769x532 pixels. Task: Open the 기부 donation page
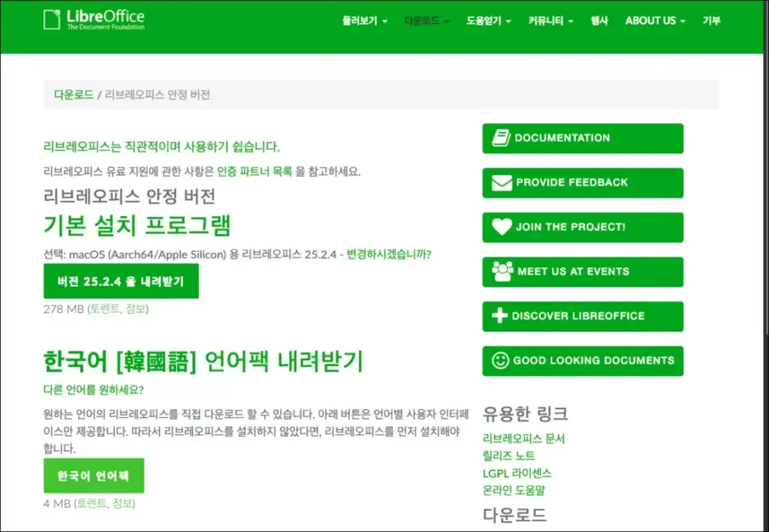[x=711, y=20]
